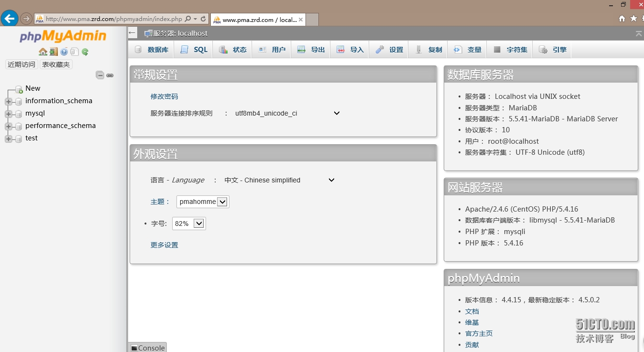Image resolution: width=644 pixels, height=352 pixels.
Task: Open the 文档 documentation link
Action: (x=472, y=311)
